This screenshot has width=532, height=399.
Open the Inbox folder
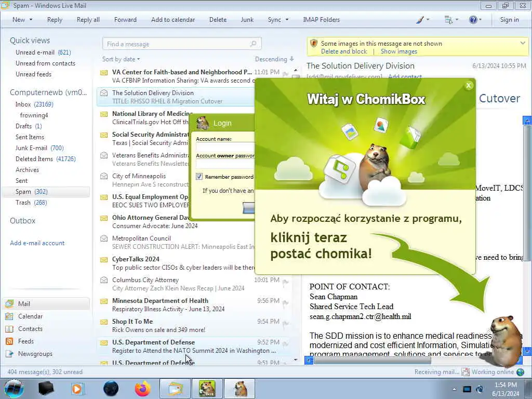click(34, 104)
